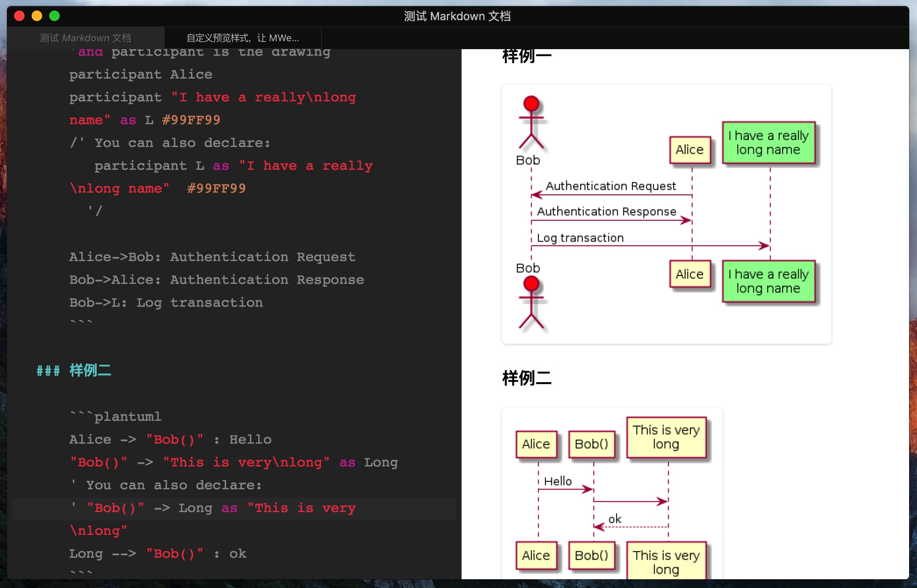The width and height of the screenshot is (917, 588).
Task: Click the 样例二 heading in preview
Action: point(527,378)
